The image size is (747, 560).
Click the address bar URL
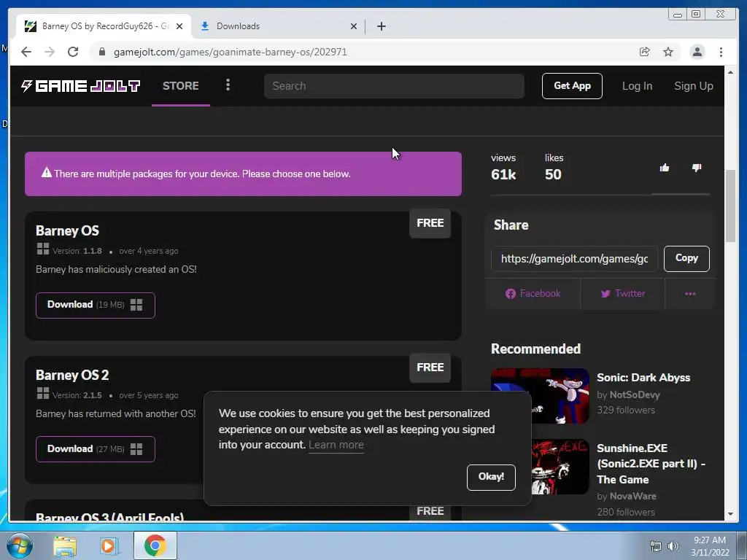(x=230, y=52)
